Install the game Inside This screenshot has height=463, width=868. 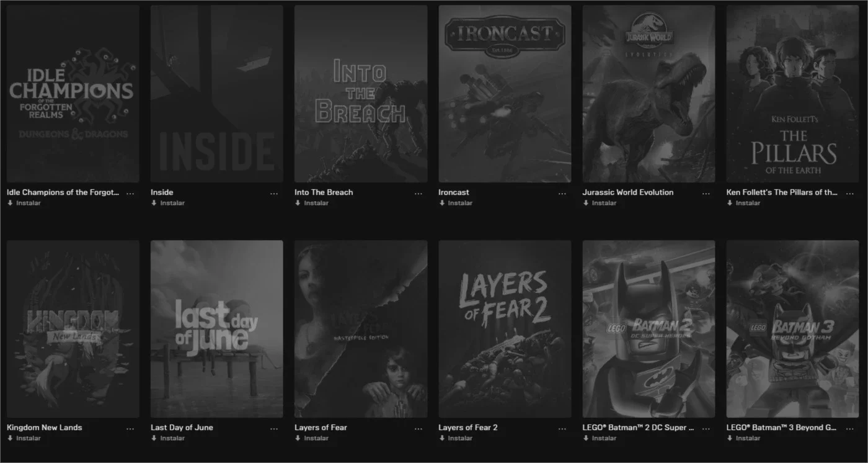pyautogui.click(x=167, y=203)
